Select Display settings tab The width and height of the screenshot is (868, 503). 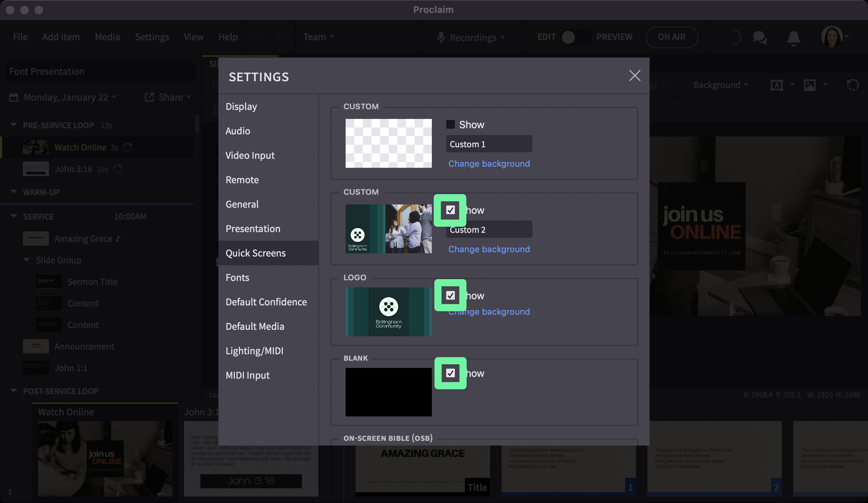268,106
